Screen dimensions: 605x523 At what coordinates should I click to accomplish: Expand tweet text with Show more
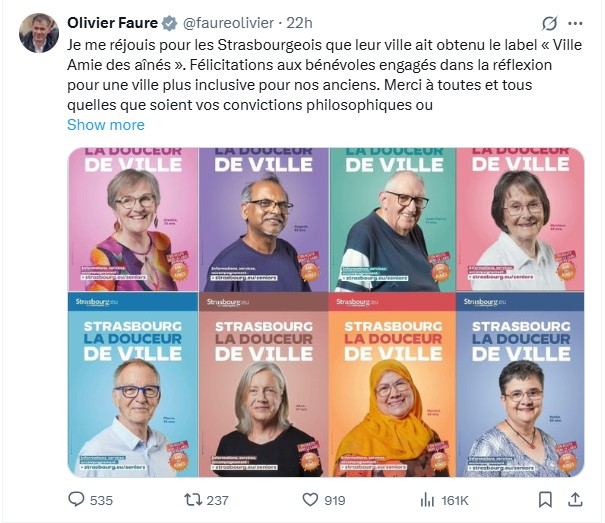click(105, 125)
